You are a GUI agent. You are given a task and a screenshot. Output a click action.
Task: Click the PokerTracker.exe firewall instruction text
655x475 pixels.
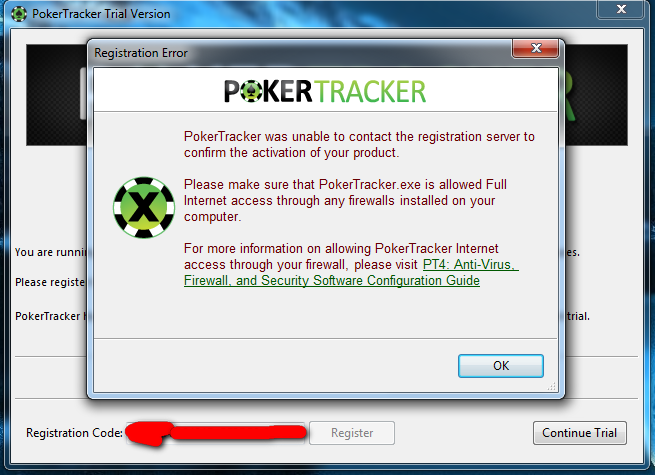pos(345,201)
